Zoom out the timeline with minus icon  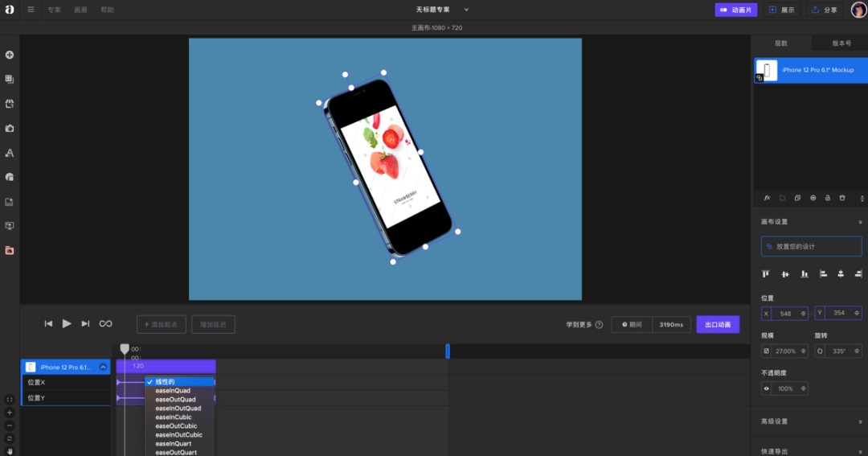click(x=10, y=425)
